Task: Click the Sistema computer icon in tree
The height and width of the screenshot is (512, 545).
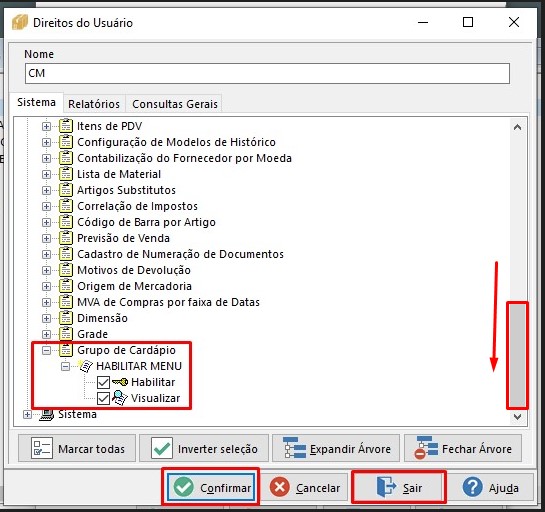Action: coord(47,414)
